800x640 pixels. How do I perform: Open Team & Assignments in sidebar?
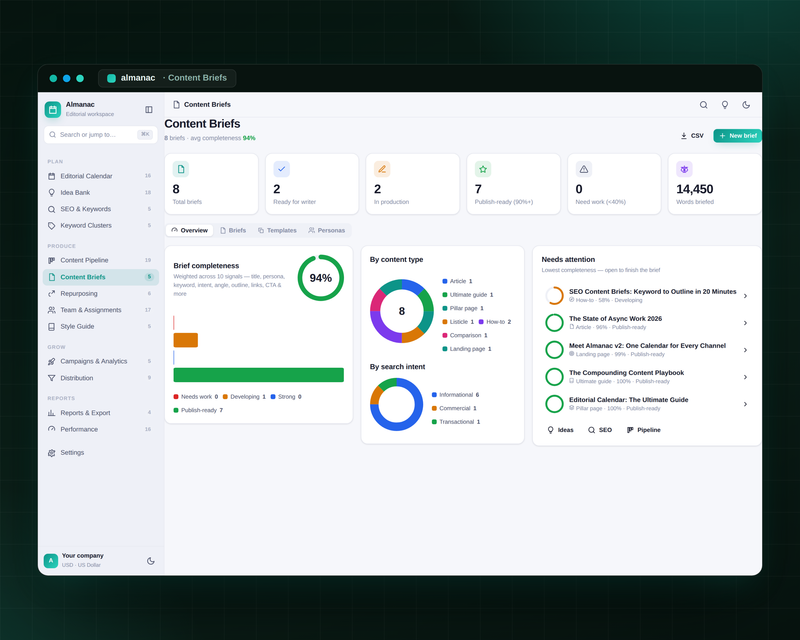[101, 310]
